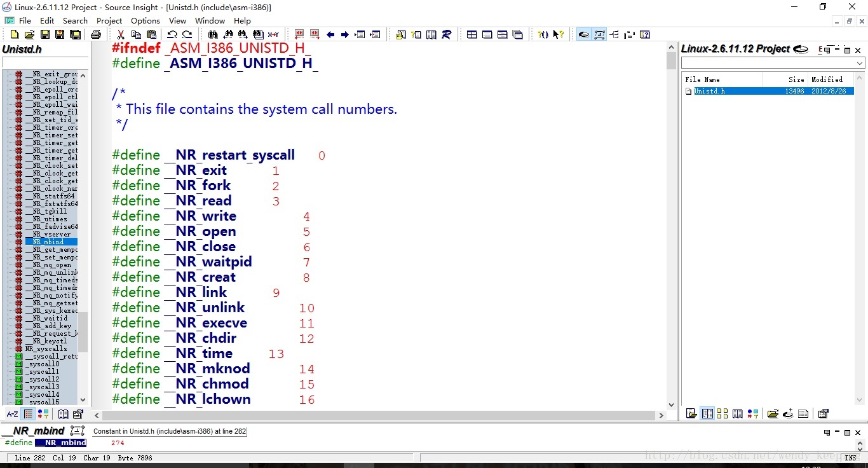Image resolution: width=868 pixels, height=468 pixels.
Task: Tile windows with the four-pane layout icon
Action: tap(471, 34)
